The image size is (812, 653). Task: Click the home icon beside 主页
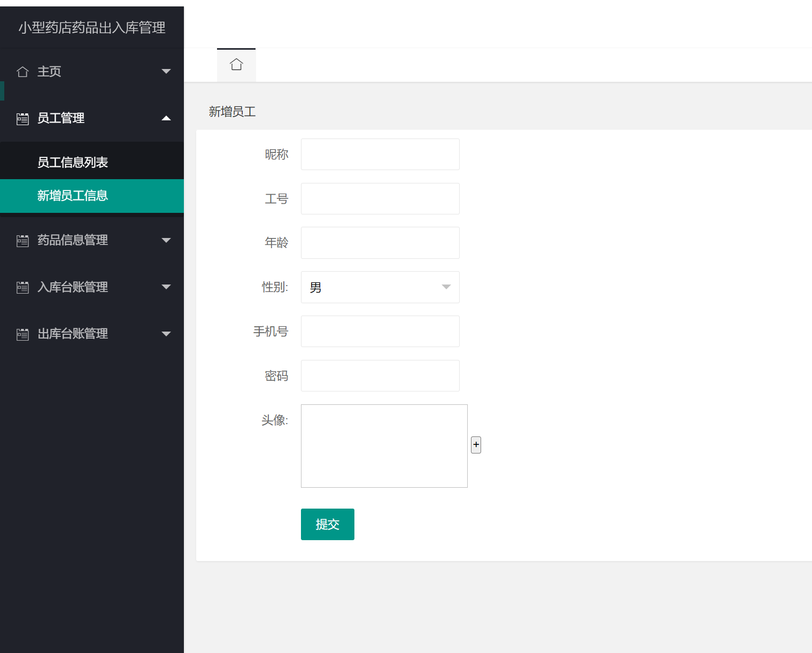tap(22, 72)
